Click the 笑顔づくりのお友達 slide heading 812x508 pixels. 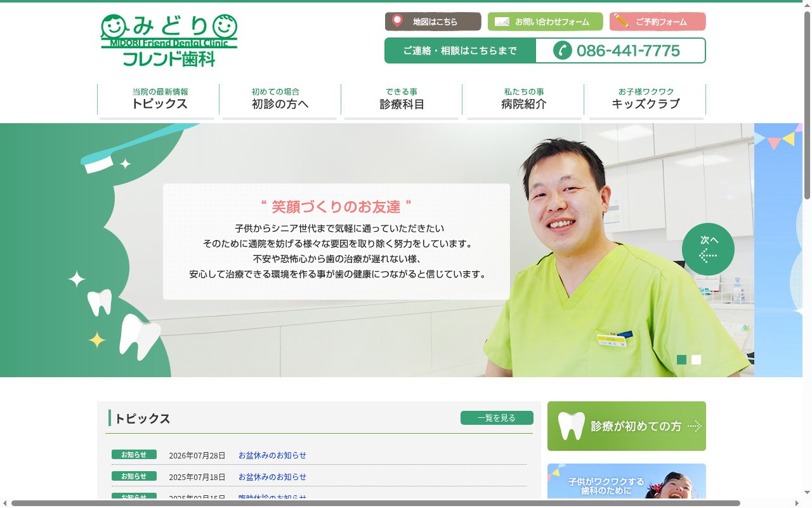pyautogui.click(x=336, y=207)
